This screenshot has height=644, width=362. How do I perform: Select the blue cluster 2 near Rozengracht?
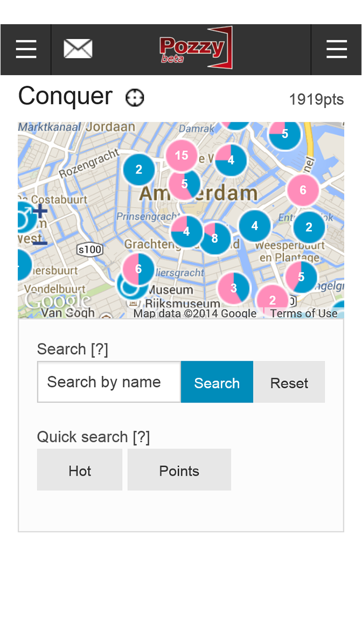click(x=139, y=170)
